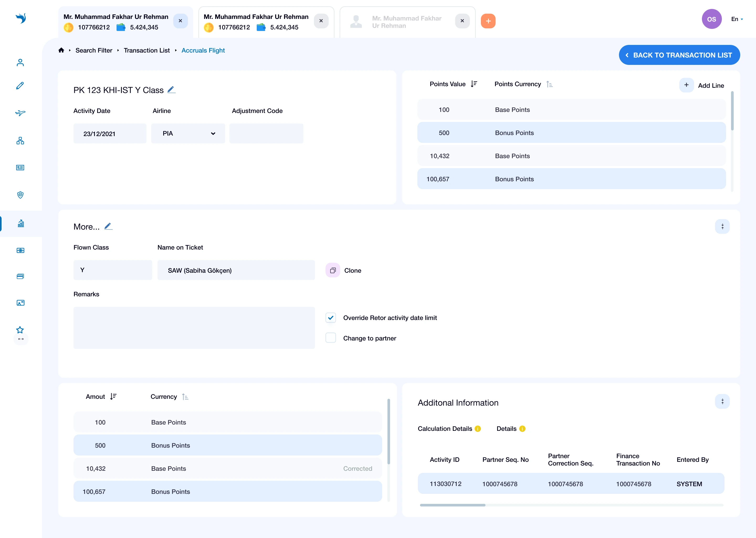Open the shield icon in sidebar
The height and width of the screenshot is (538, 756).
tap(20, 195)
